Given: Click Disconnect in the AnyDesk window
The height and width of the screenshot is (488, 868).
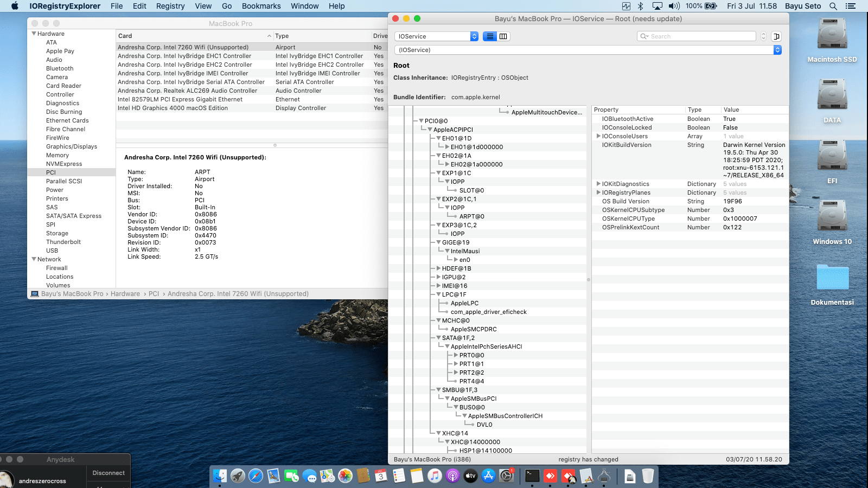Looking at the screenshot, I should 108,472.
